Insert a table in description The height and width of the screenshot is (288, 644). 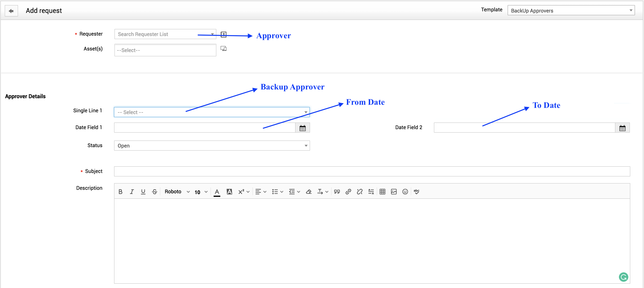click(x=382, y=192)
